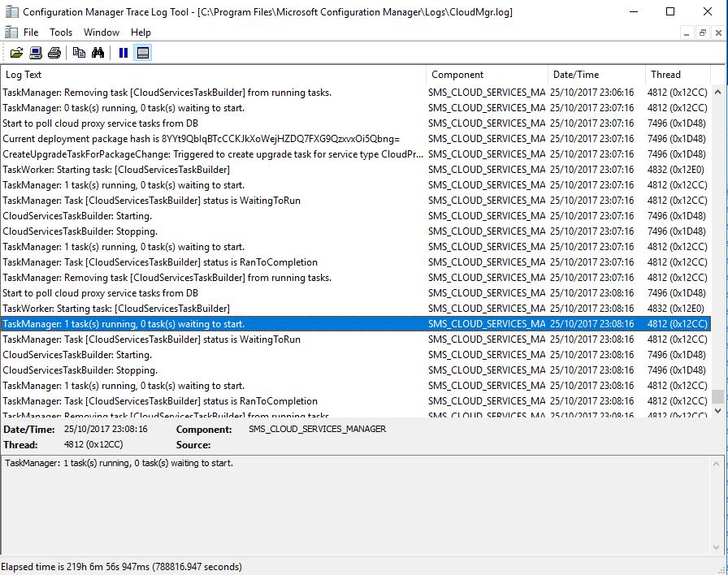This screenshot has height=575, width=728.
Task: Restore the inner log document window
Action: click(x=703, y=33)
